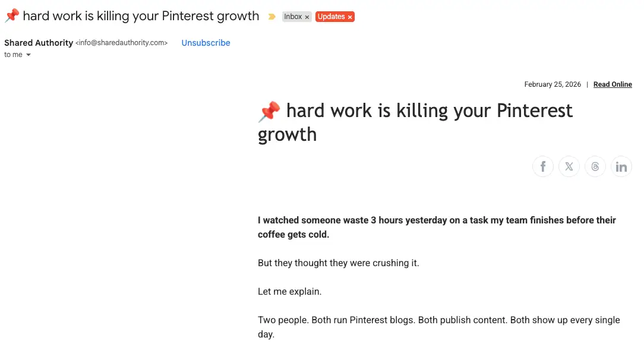Viewport: 644px width, 347px height.
Task: Click the large newsletter headline text
Action: coord(429,111)
